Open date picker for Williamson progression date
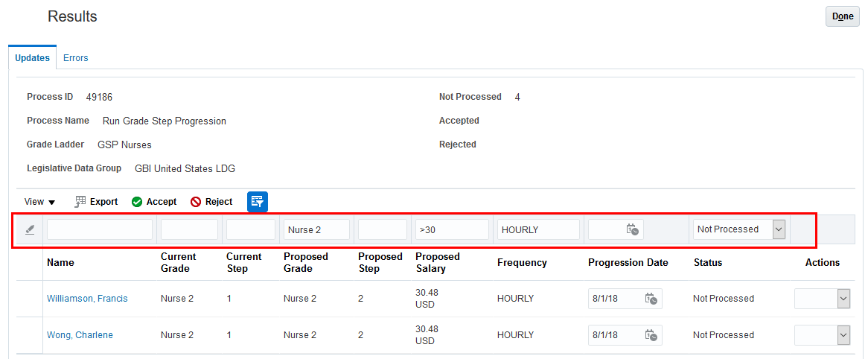 click(651, 299)
